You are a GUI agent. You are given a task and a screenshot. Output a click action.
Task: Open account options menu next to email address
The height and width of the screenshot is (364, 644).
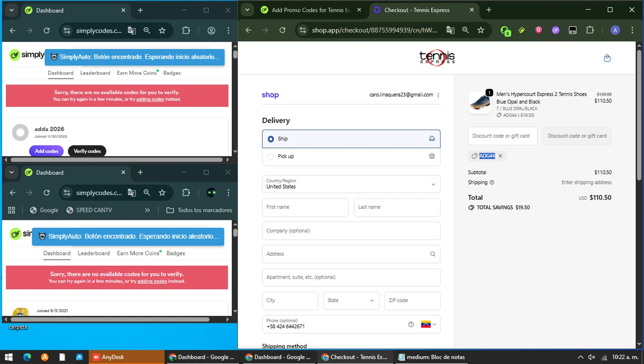pyautogui.click(x=438, y=95)
